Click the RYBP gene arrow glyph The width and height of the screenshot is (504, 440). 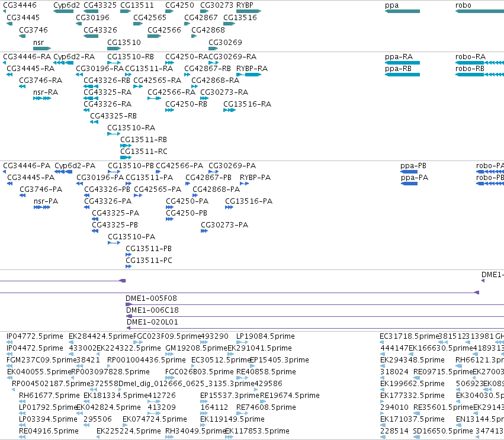click(x=249, y=11)
